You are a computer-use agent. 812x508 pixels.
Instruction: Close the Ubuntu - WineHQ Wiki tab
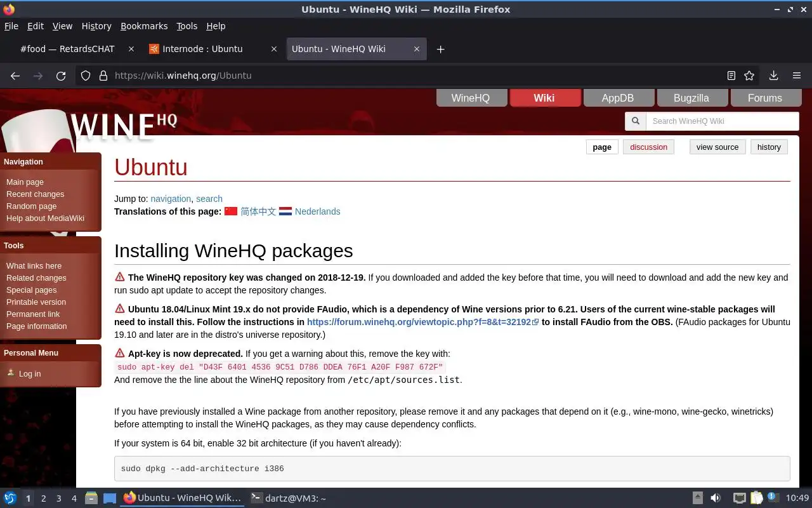click(417, 49)
